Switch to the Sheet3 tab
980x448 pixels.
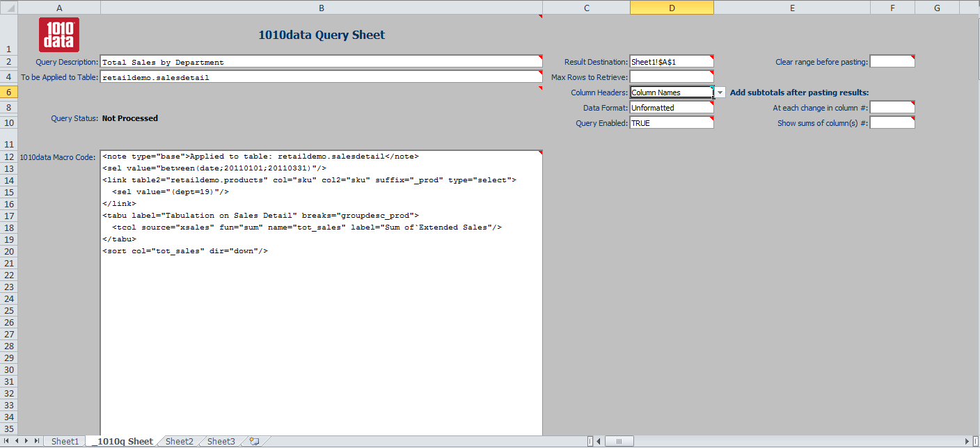221,441
